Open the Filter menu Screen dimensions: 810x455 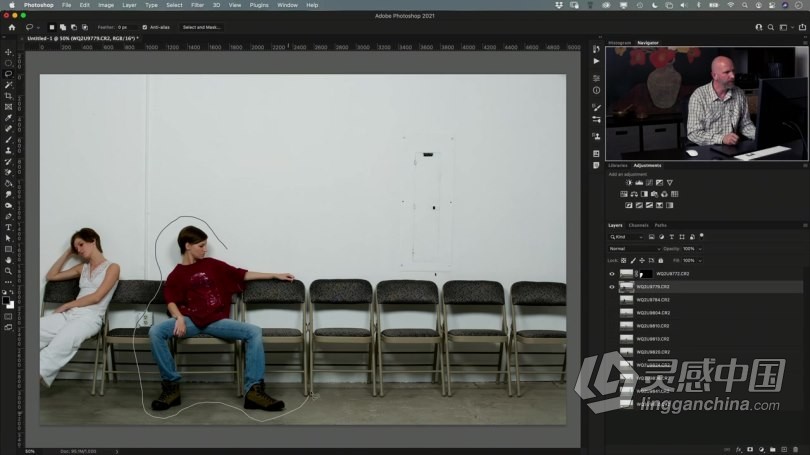click(197, 5)
